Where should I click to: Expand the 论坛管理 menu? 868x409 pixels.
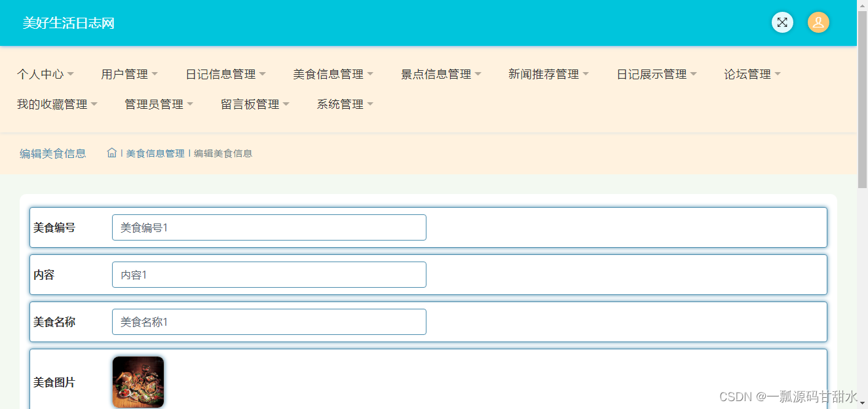click(751, 74)
